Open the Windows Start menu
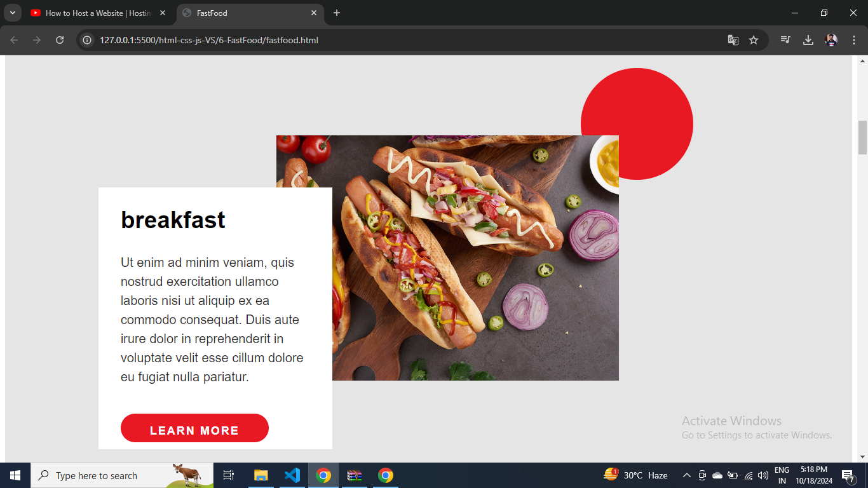The image size is (868, 488). tap(15, 475)
